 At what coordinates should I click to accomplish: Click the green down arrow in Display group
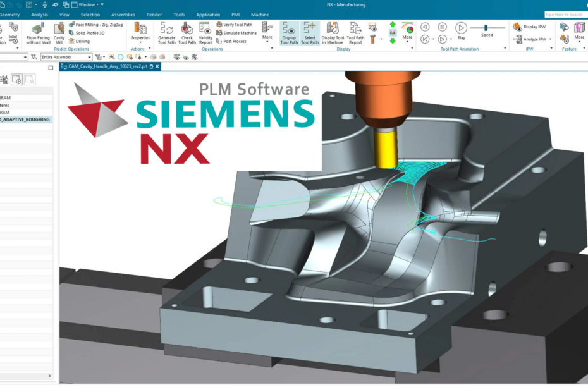[393, 40]
